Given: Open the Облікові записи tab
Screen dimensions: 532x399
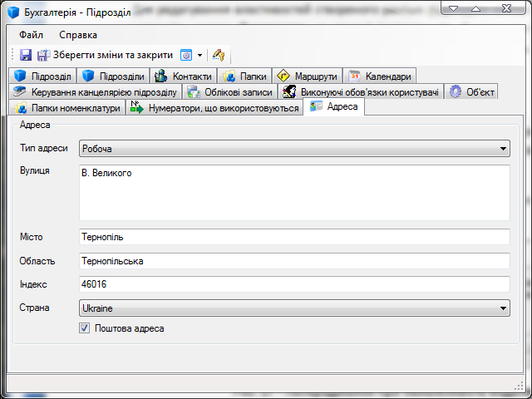Looking at the screenshot, I should point(229,92).
